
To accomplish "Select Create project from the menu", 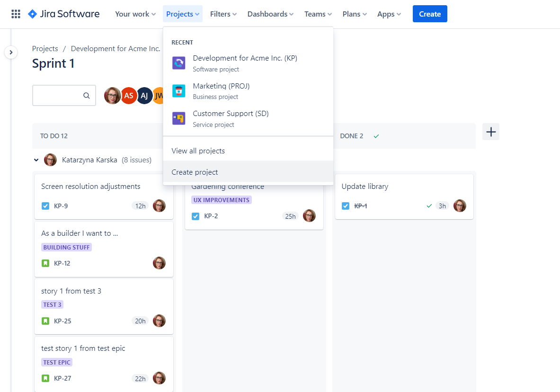I will pos(195,172).
